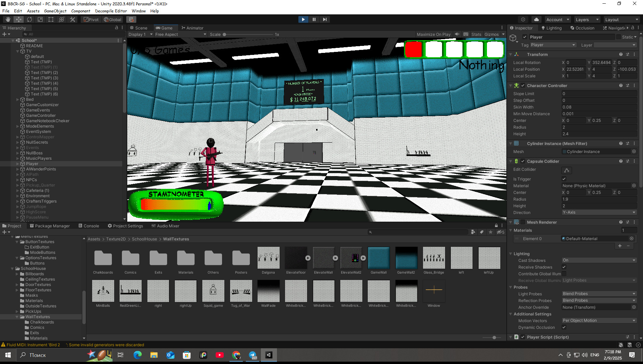Disable the Is Trigger checkbox
The height and width of the screenshot is (364, 643).
[564, 179]
